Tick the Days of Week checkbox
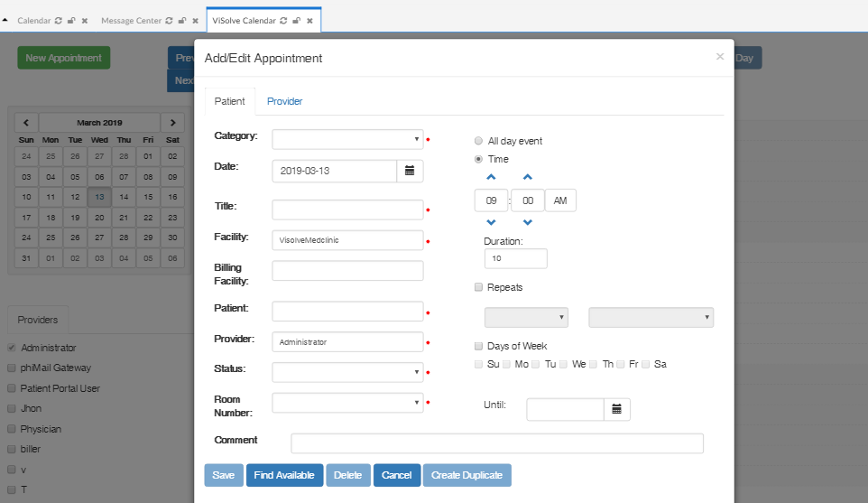 478,346
